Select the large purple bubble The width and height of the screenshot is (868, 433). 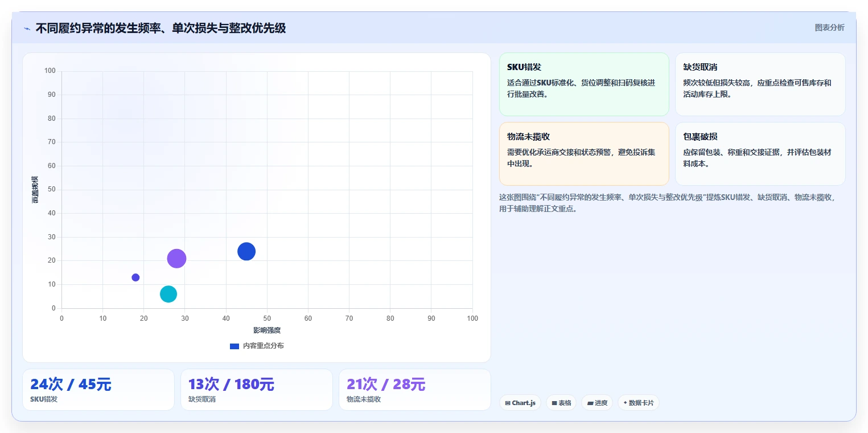tap(177, 258)
